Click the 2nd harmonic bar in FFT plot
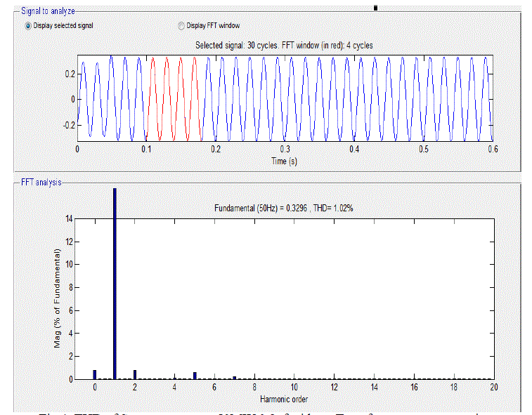The width and height of the screenshot is (532, 415). point(135,375)
